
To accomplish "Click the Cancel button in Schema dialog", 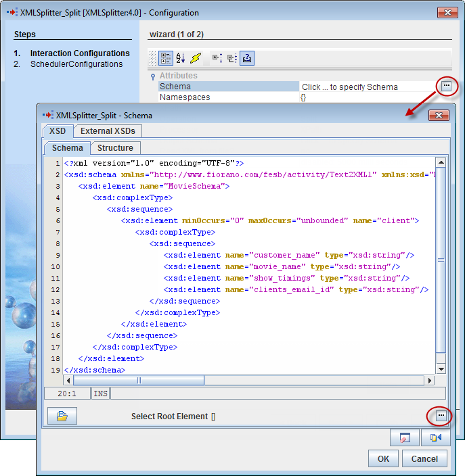I will [x=424, y=458].
